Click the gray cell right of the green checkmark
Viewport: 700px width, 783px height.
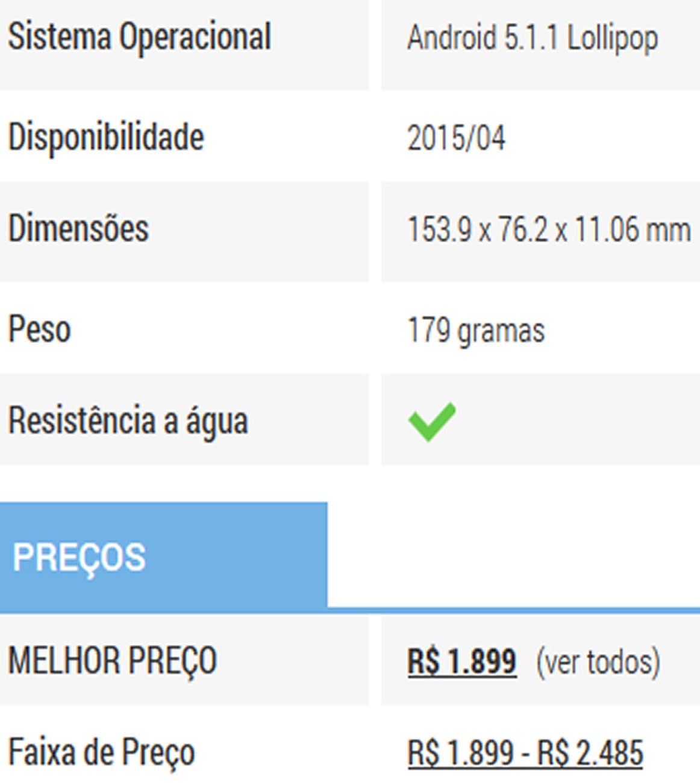click(572, 420)
